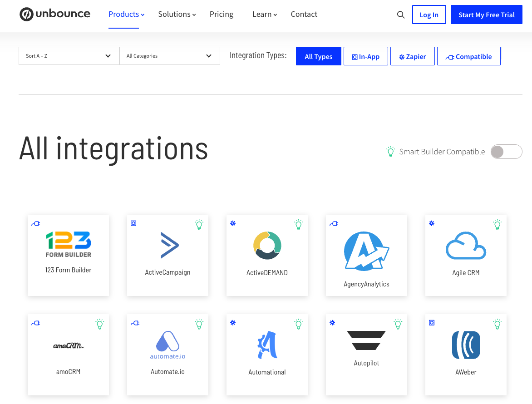This screenshot has height=404, width=532.
Task: Click the Automational gear logo
Action: [267, 345]
